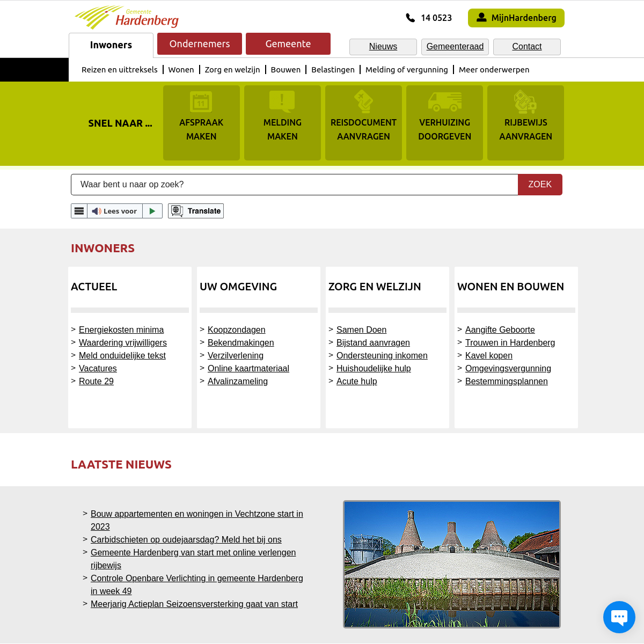Viewport: 644px width, 644px height.
Task: Open the Route 29 link
Action: (96, 381)
